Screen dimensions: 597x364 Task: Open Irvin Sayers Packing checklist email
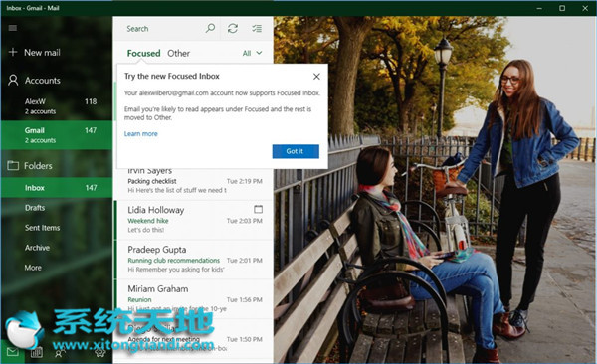point(194,184)
